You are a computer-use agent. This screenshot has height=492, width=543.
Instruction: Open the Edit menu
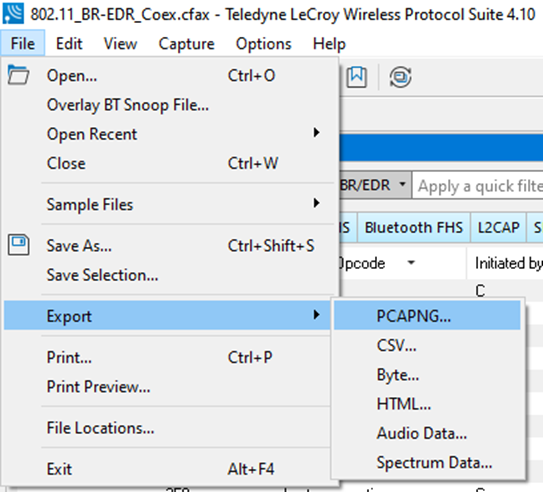[69, 44]
